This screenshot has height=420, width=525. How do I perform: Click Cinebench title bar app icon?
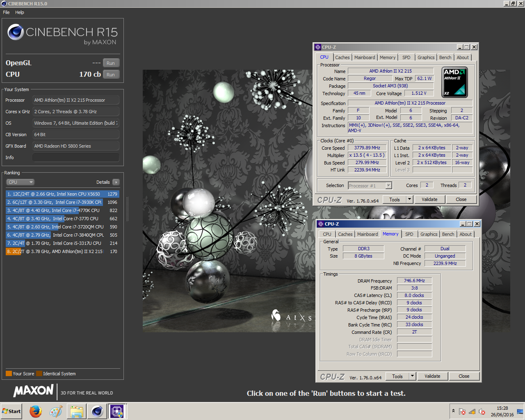(4, 3)
